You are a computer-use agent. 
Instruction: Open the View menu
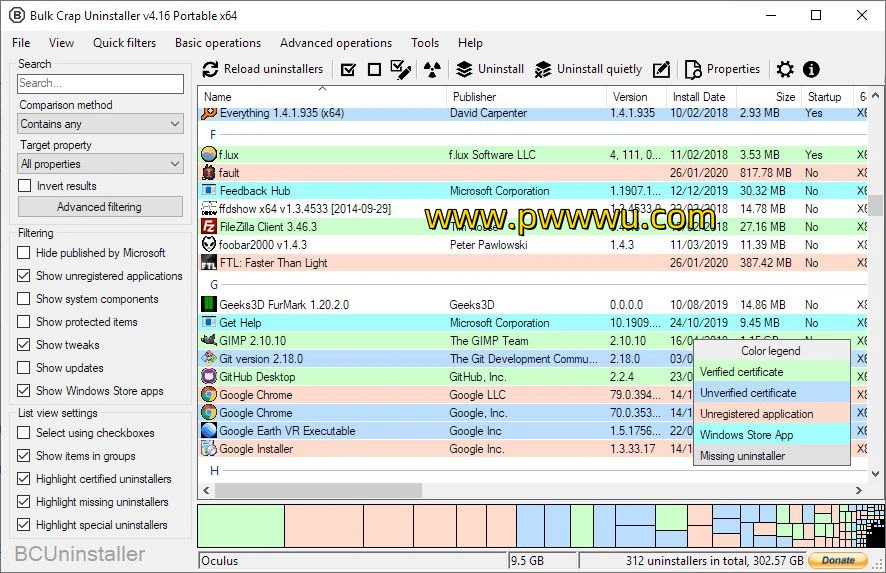(x=61, y=43)
